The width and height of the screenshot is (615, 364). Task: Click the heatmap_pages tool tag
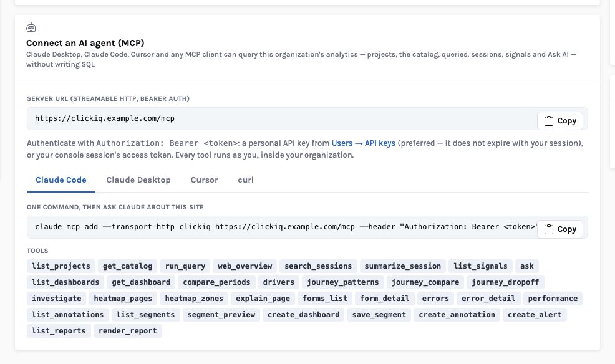(123, 299)
